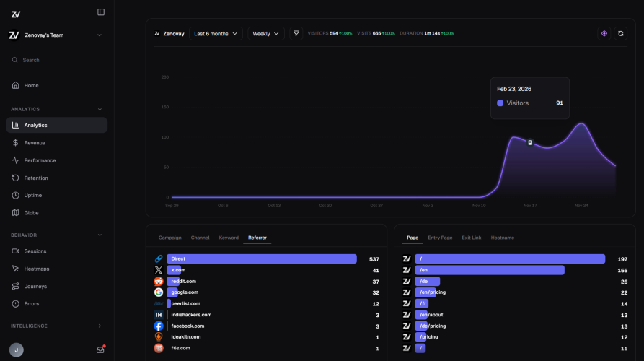
Task: Click the chart annotation marker on the line
Action: 530,142
